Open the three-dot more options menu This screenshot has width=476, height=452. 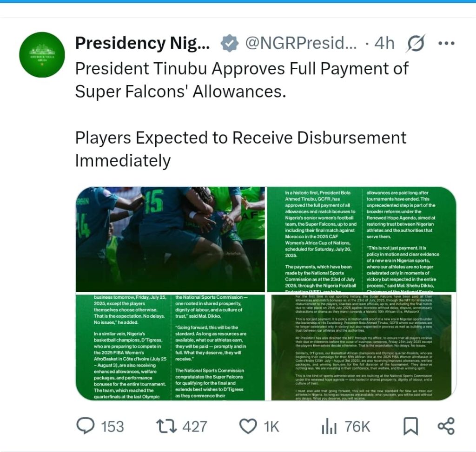click(x=447, y=43)
